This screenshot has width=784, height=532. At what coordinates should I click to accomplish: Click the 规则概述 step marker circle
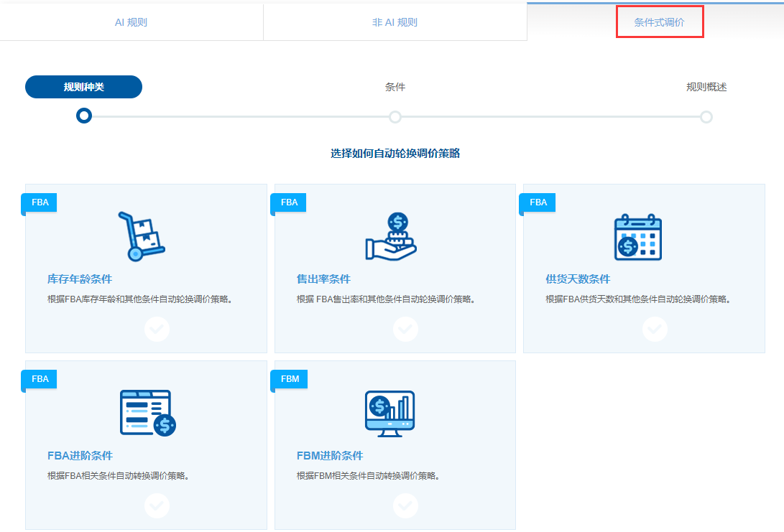click(x=706, y=117)
